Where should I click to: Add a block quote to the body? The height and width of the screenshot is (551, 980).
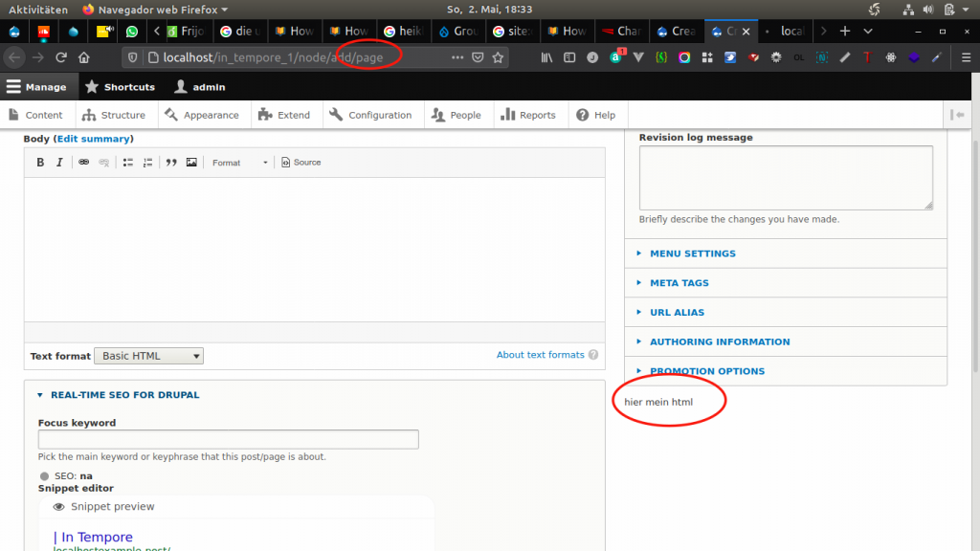171,163
